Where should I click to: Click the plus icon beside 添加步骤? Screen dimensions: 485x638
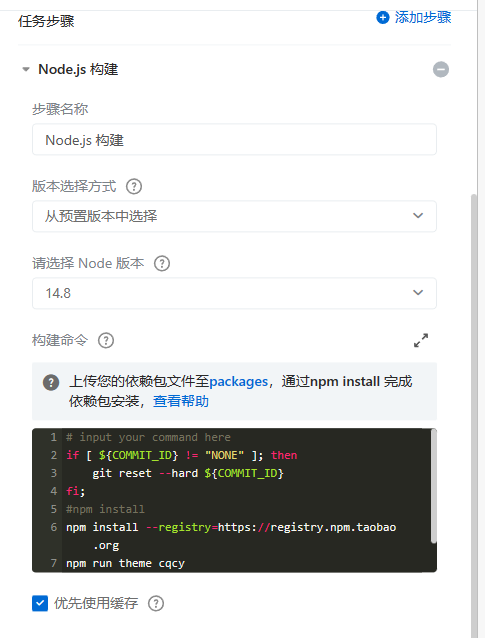(x=382, y=17)
